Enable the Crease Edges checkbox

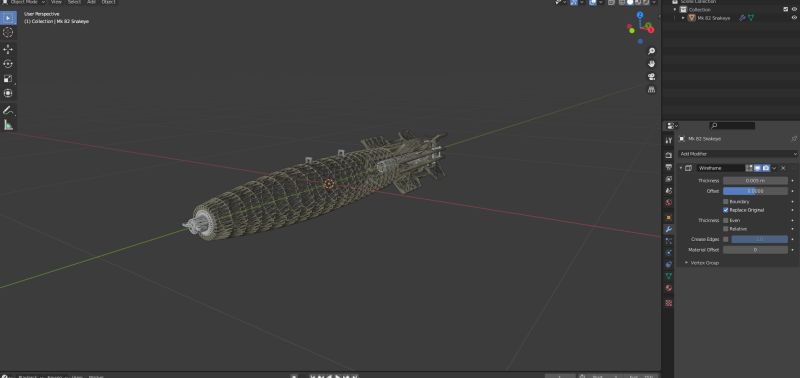726,239
